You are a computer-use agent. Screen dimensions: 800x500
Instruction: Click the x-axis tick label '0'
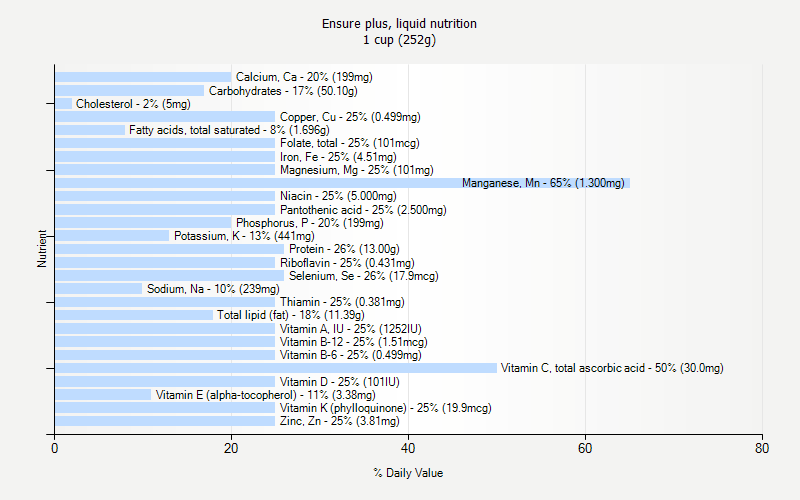tap(55, 448)
